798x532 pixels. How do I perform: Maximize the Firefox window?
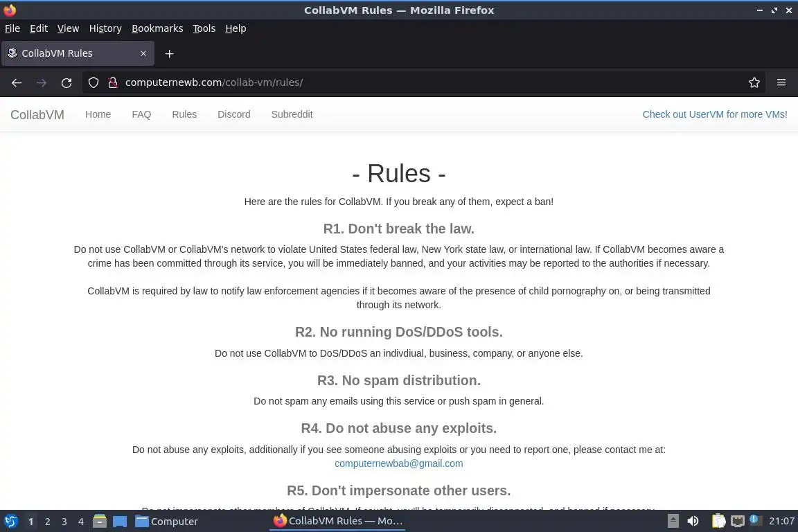(x=774, y=10)
